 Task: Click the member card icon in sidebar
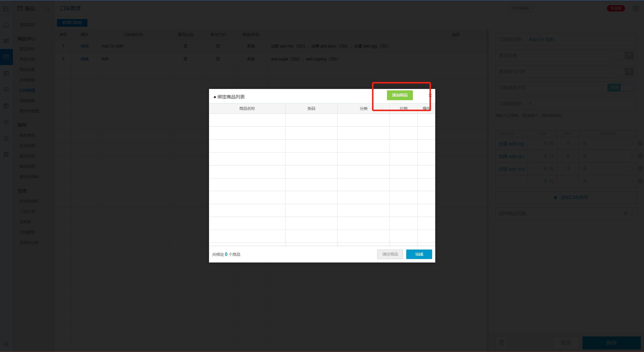(6, 73)
